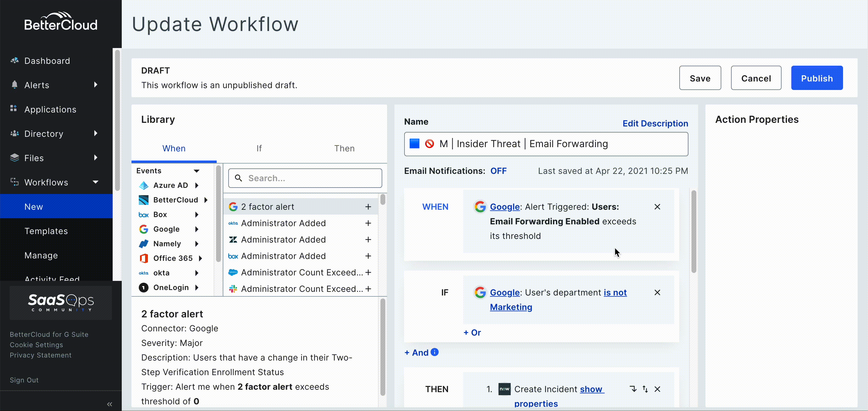This screenshot has height=411, width=868.
Task: Open Cookie Settings link
Action: (37, 345)
